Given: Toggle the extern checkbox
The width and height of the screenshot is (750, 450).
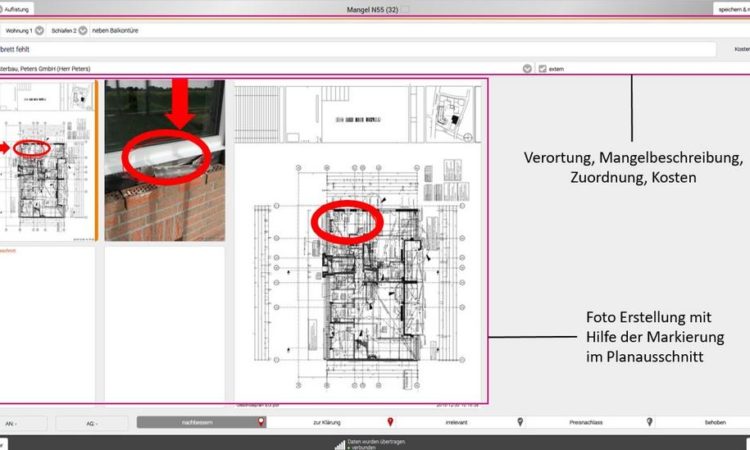Looking at the screenshot, I should point(542,69).
